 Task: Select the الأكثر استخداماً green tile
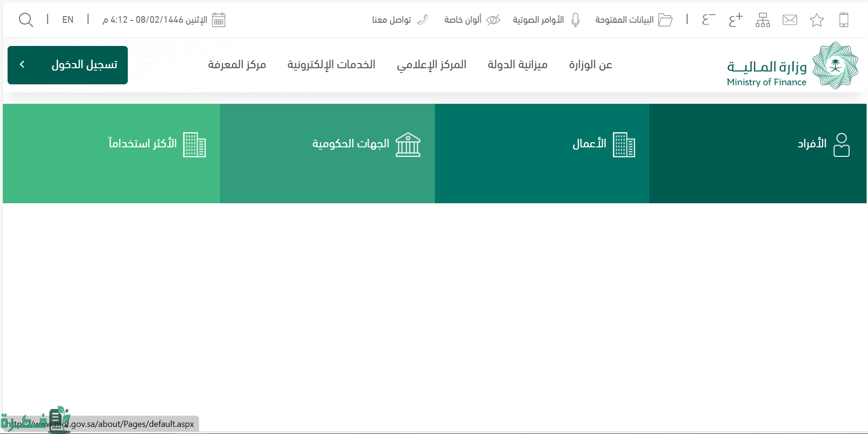111,153
